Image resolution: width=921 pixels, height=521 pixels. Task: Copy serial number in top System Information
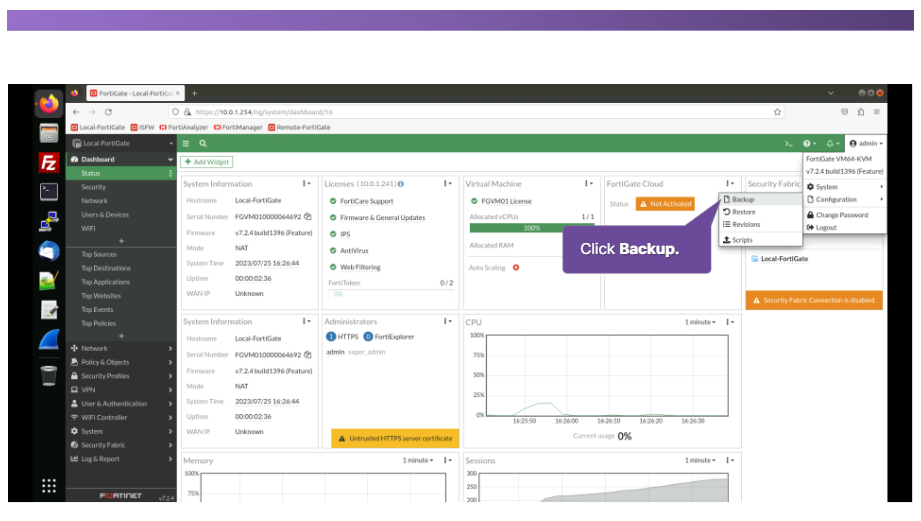(307, 217)
